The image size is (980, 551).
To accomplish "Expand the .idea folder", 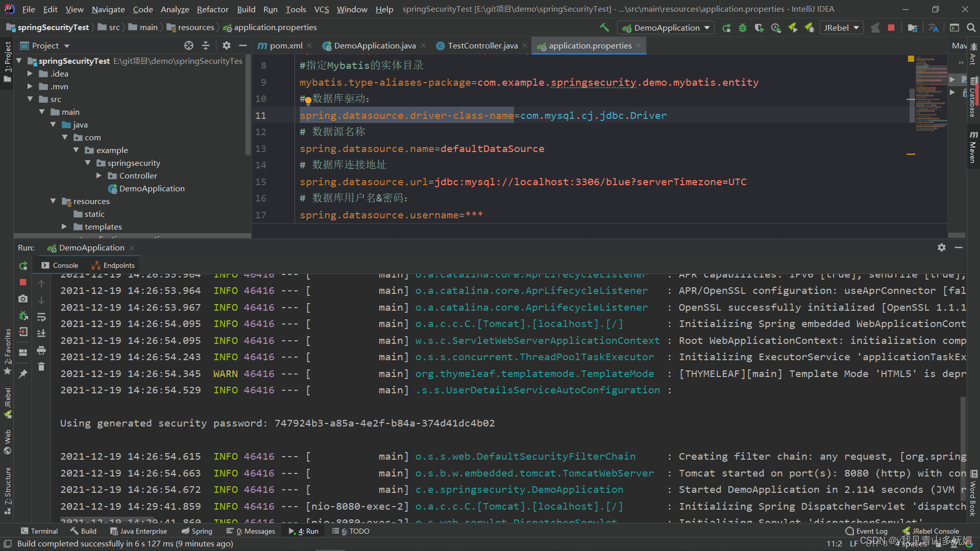I will (30, 73).
